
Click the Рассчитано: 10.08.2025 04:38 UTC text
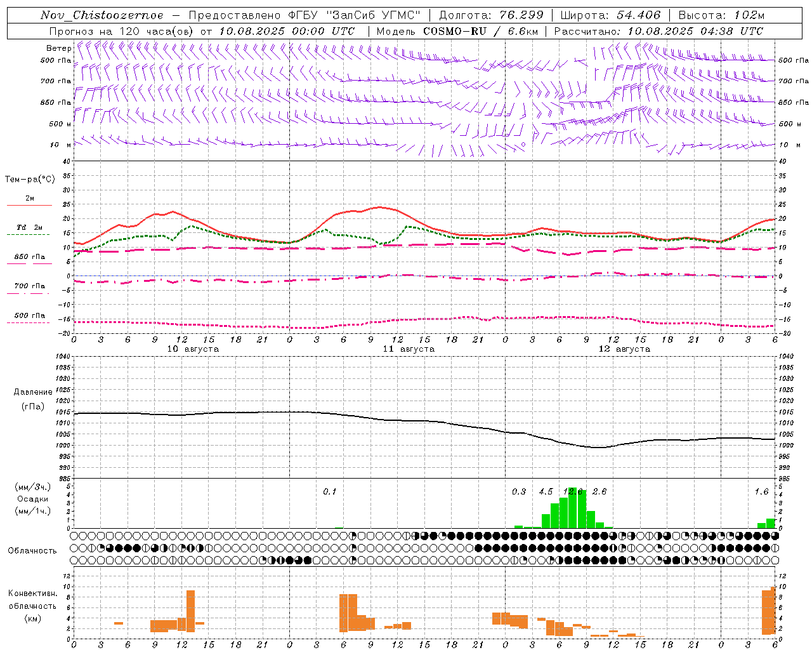tap(658, 31)
